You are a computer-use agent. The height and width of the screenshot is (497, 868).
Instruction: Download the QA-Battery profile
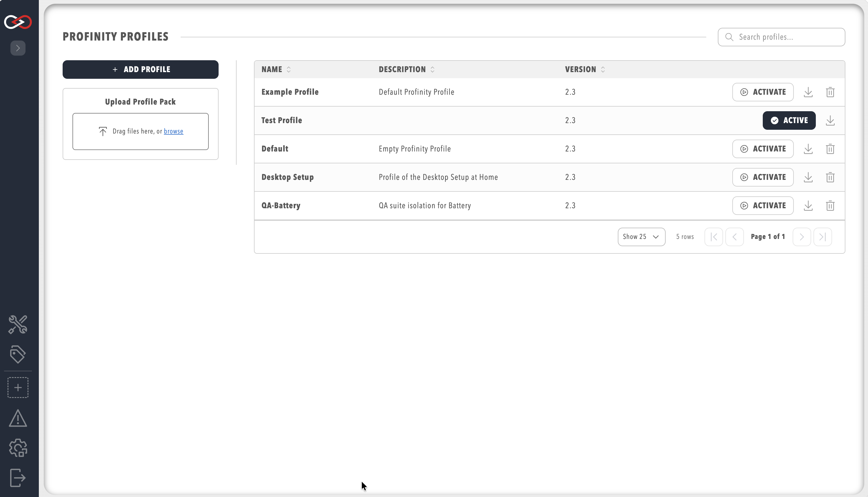(808, 206)
